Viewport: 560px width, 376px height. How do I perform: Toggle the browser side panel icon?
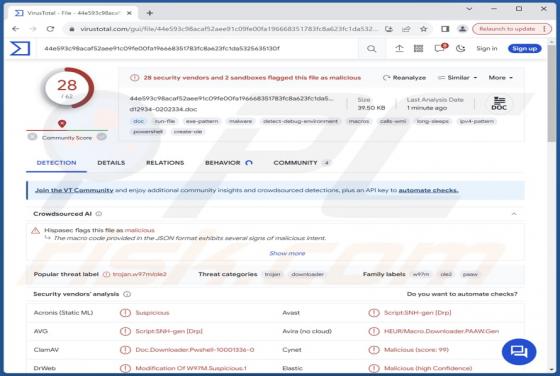click(445, 29)
